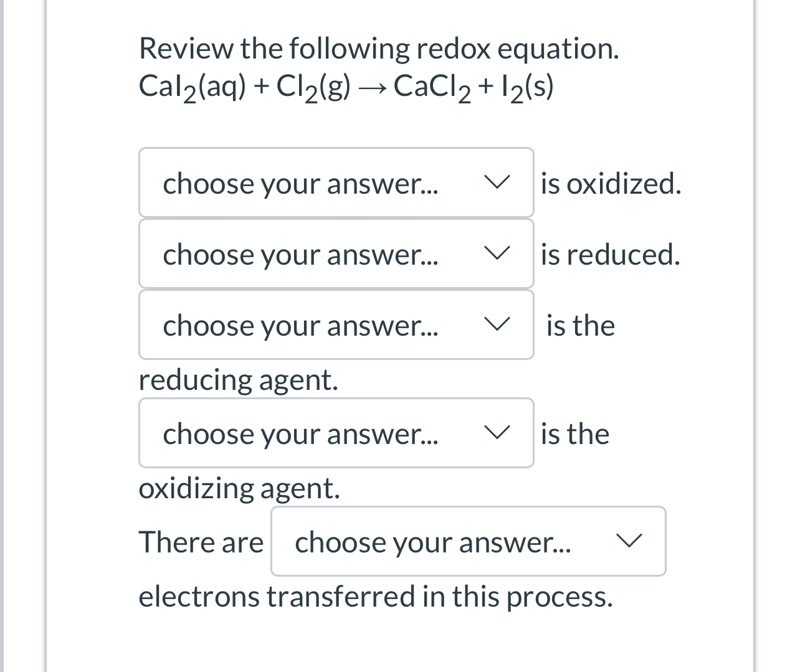Click the chevron on the reducing agent dropdown
Image resolution: width=800 pixels, height=672 pixels.
[497, 324]
